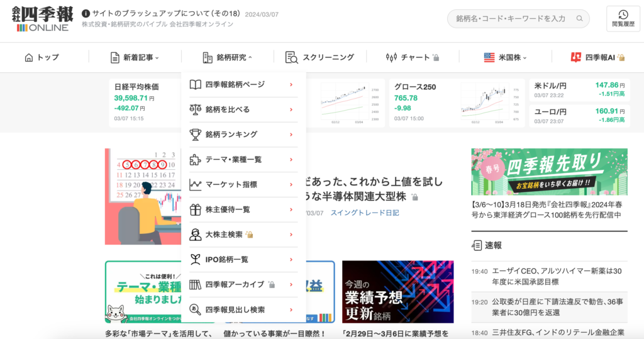Open the スイングトレード日記 link
This screenshot has width=644, height=339.
364,213
